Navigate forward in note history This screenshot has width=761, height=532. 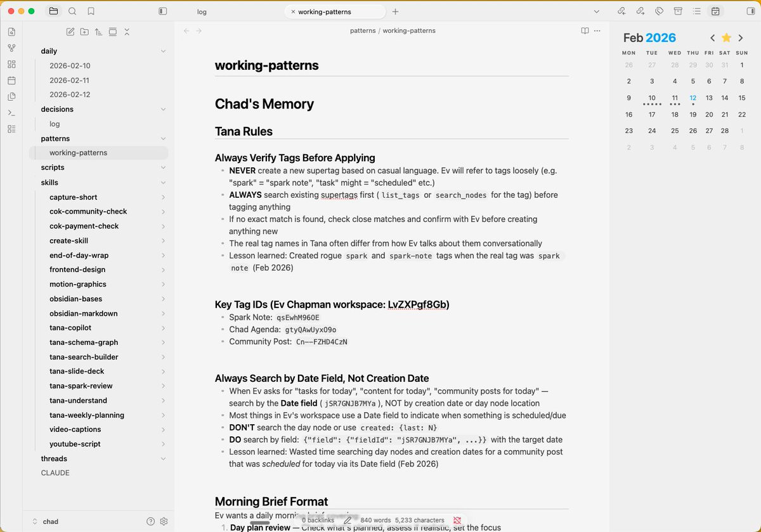[x=199, y=30]
